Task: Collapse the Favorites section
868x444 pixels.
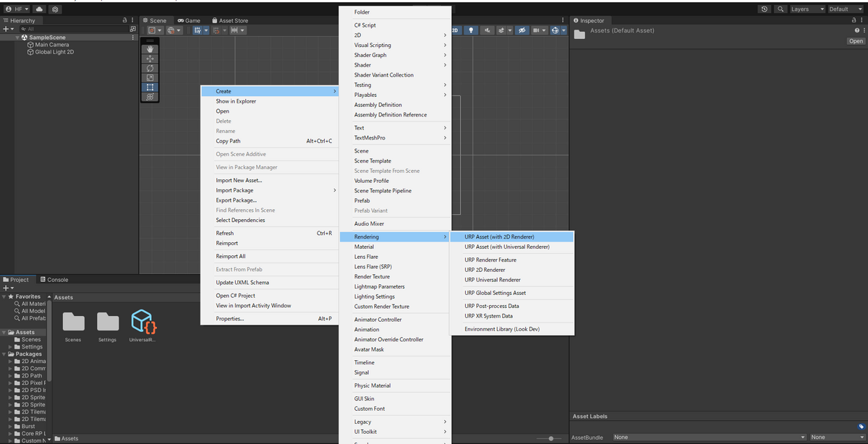Action: tap(4, 296)
